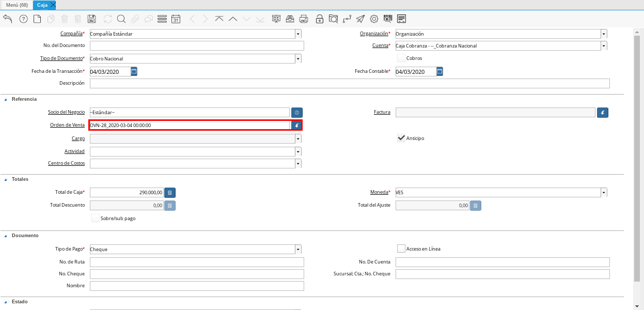Click the padlock icon in toolbar
This screenshot has width=644, height=310.
click(x=320, y=19)
